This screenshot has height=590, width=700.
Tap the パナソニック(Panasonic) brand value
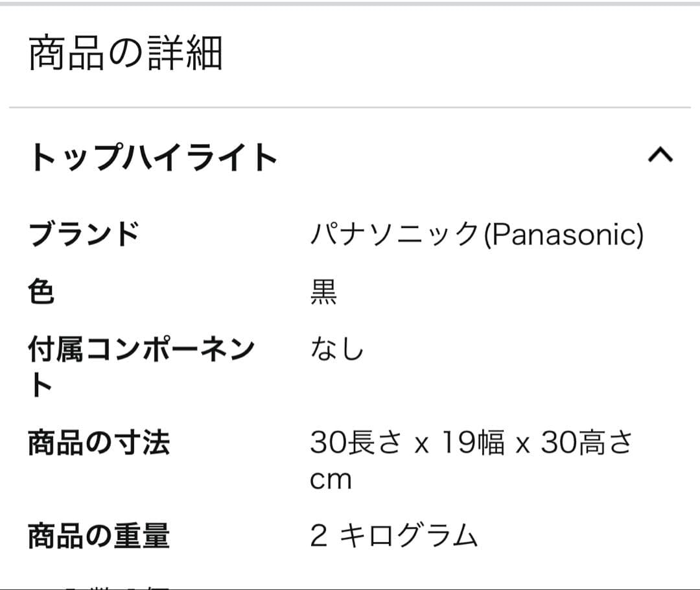[x=476, y=235]
